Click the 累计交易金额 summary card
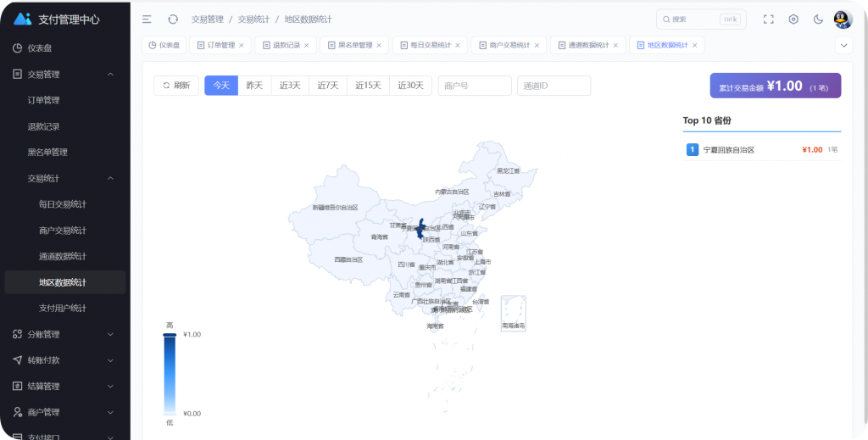 (776, 86)
